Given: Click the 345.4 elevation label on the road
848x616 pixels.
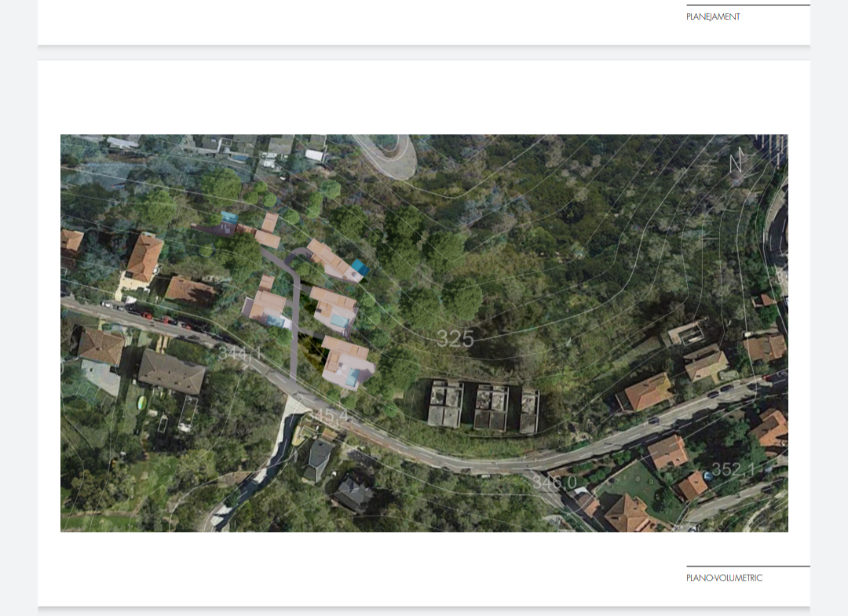Looking at the screenshot, I should pos(328,415).
